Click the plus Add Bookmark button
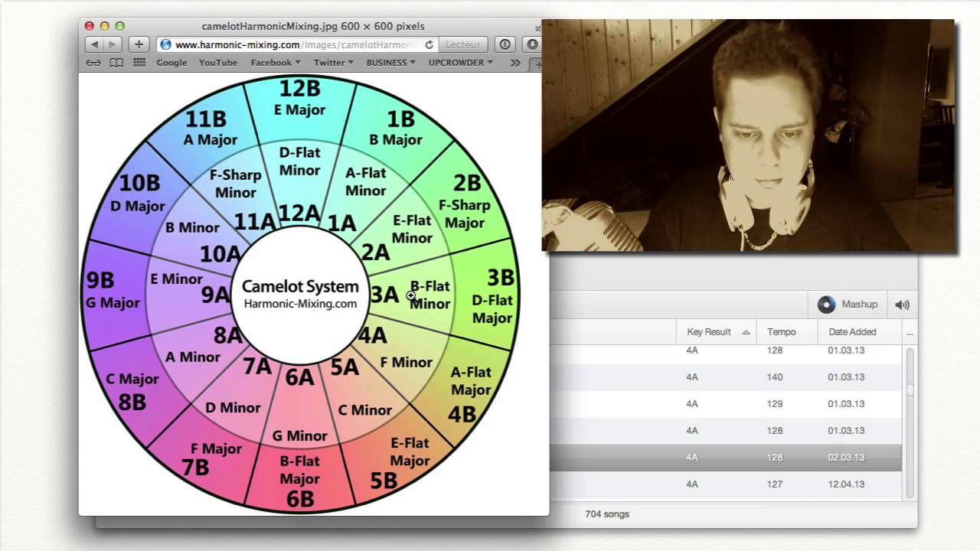980x551 pixels. [139, 44]
